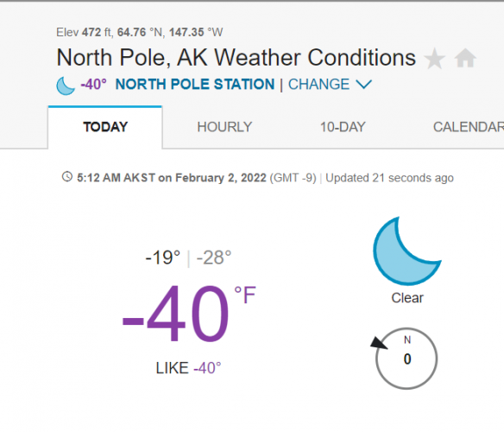The width and height of the screenshot is (504, 432).
Task: Click the clock icon beside the timestamp
Action: [67, 177]
